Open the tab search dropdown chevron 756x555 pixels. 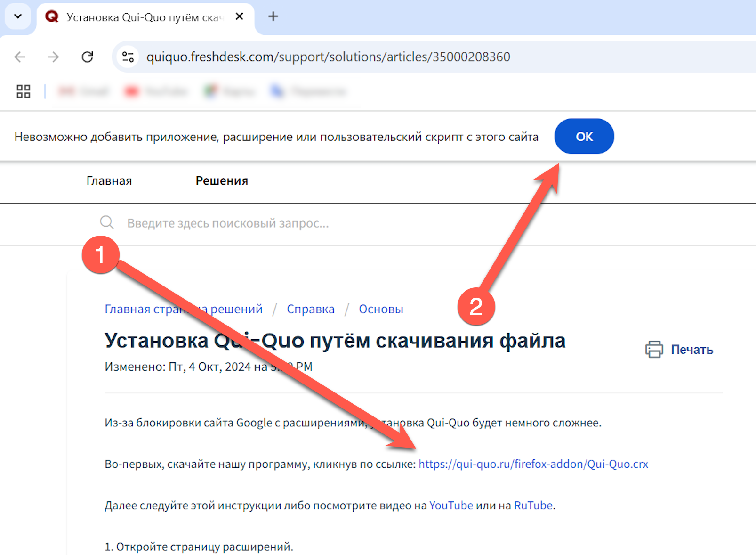point(18,16)
